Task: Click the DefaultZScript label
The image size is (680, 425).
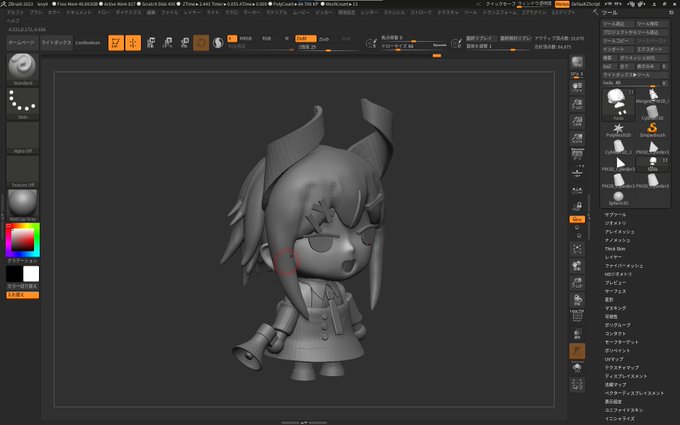Action: pos(585,4)
